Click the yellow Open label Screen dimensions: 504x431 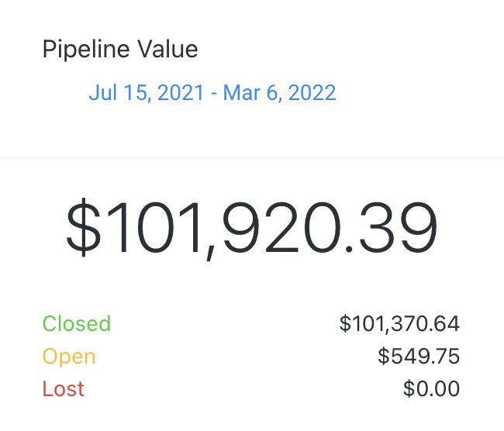coord(69,357)
